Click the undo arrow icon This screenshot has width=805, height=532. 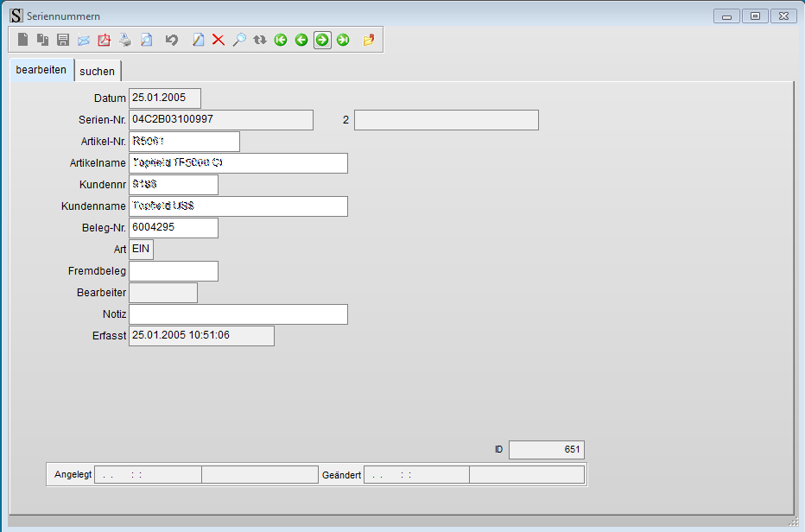click(172, 40)
